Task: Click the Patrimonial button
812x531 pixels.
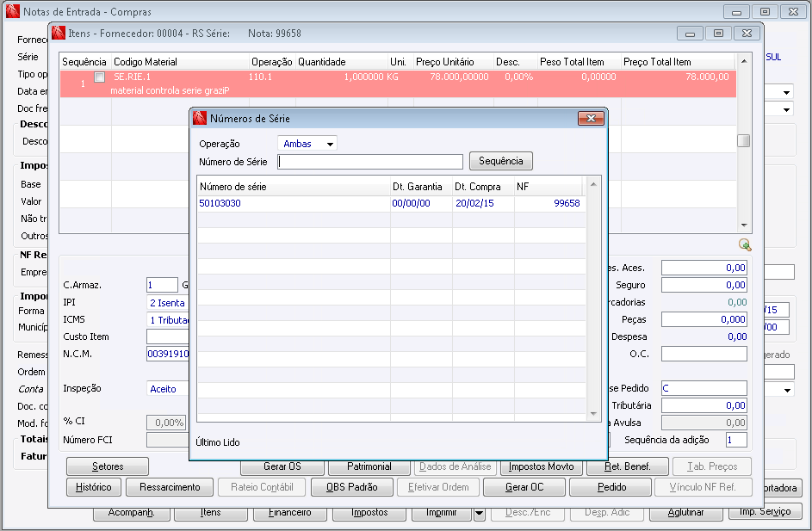Action: click(x=369, y=466)
